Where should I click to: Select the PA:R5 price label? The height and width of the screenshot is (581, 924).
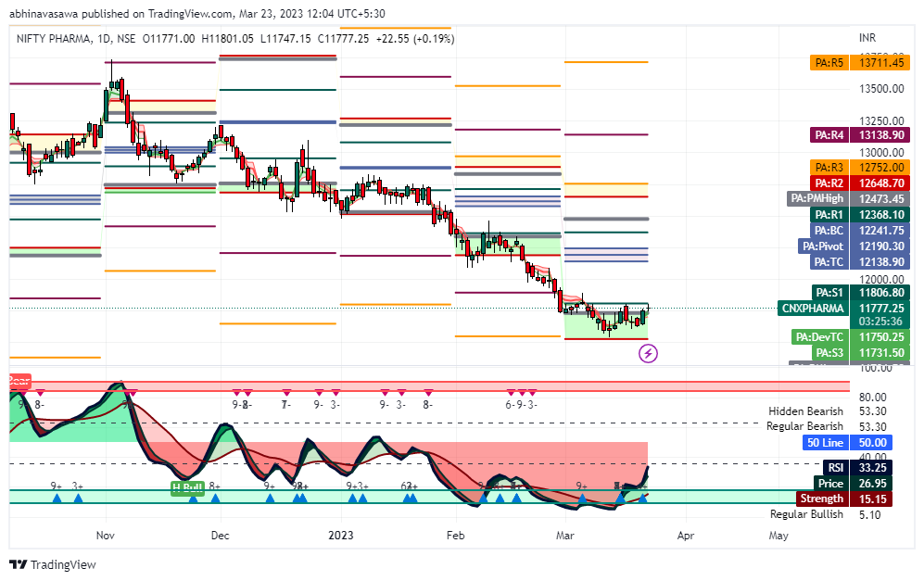[x=829, y=62]
